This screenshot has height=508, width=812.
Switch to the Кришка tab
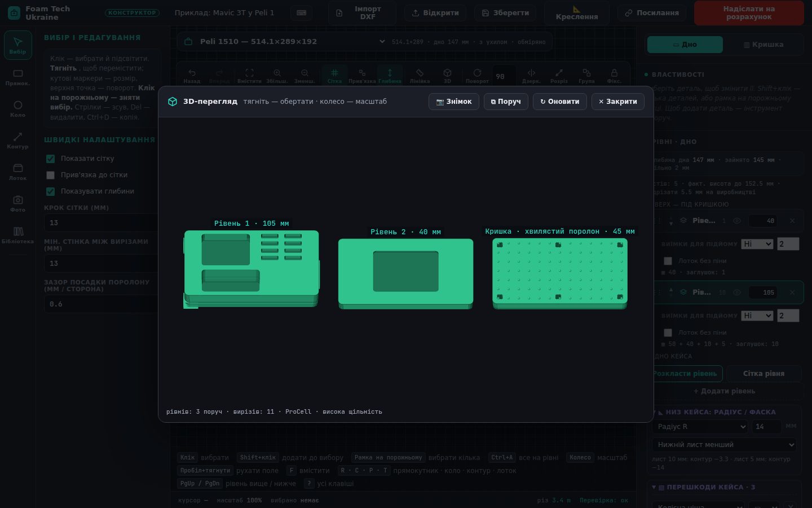click(764, 45)
